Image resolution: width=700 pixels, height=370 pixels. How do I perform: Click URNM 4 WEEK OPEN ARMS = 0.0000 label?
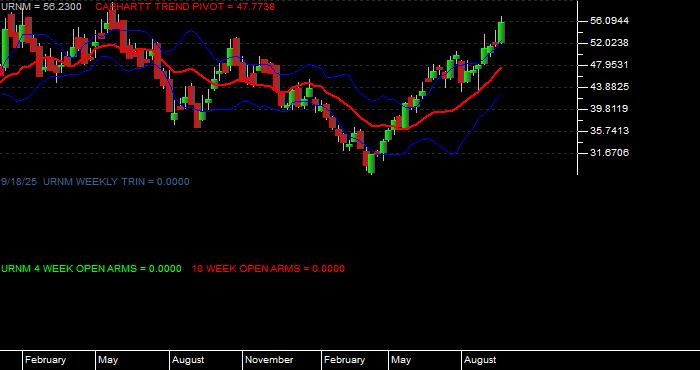click(92, 269)
